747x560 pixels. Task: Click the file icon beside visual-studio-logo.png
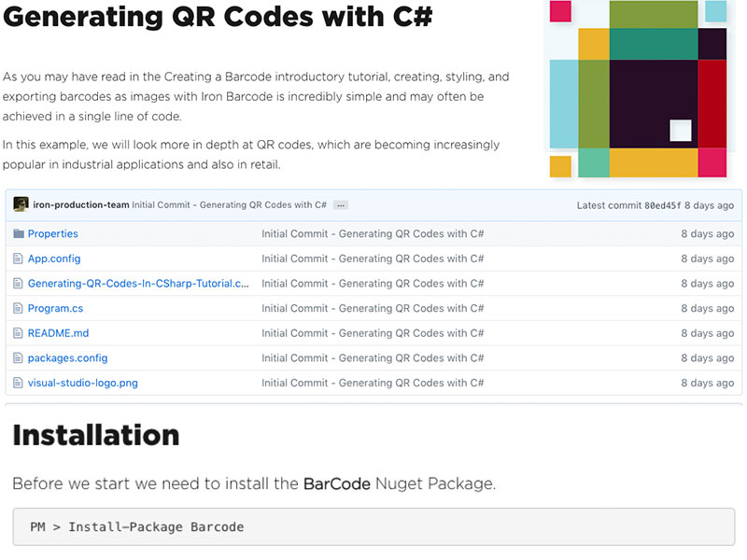point(17,383)
